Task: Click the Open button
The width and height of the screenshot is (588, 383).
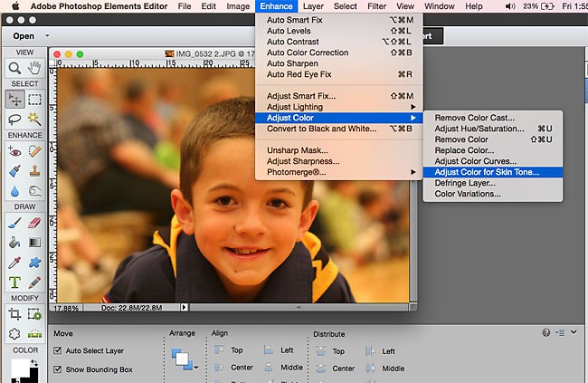Action: pos(24,36)
